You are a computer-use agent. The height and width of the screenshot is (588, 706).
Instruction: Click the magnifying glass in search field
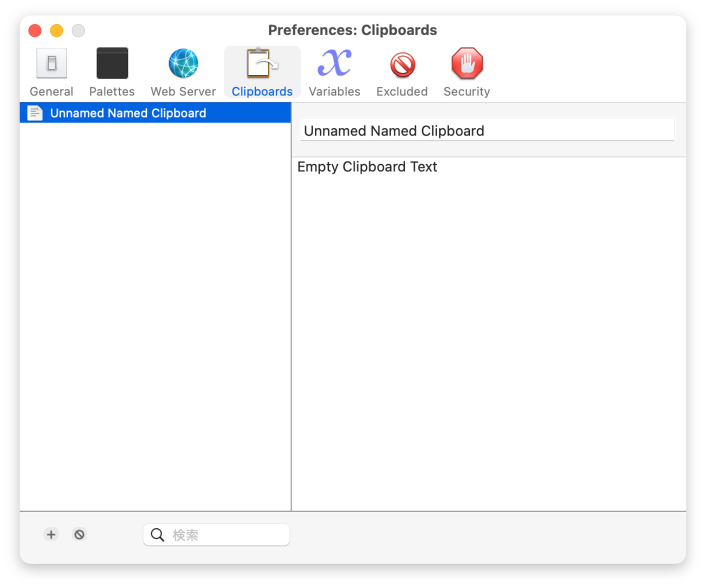click(x=158, y=535)
